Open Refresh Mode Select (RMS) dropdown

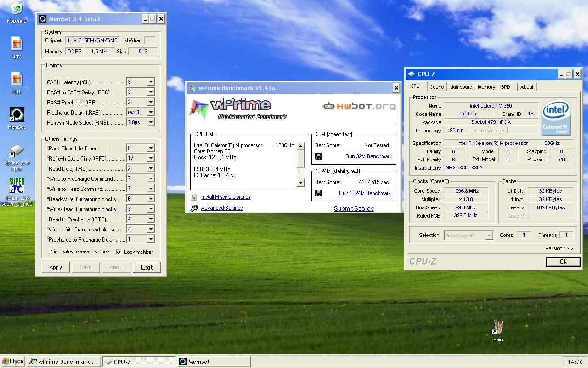click(x=150, y=122)
